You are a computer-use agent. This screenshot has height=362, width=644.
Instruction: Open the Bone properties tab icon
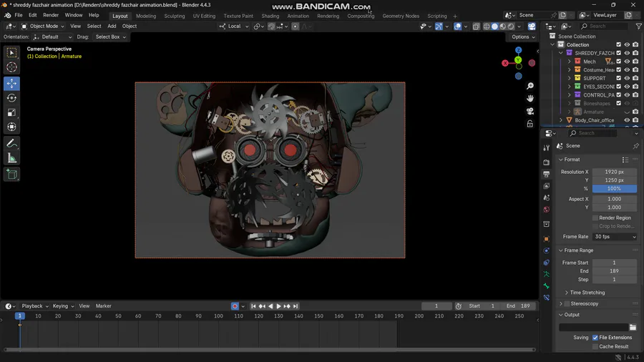(x=546, y=285)
